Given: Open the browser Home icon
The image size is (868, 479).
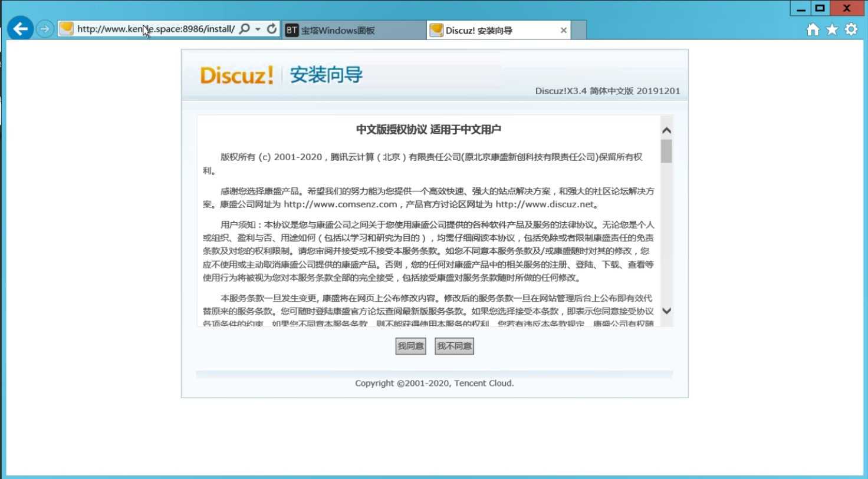Looking at the screenshot, I should pyautogui.click(x=813, y=29).
